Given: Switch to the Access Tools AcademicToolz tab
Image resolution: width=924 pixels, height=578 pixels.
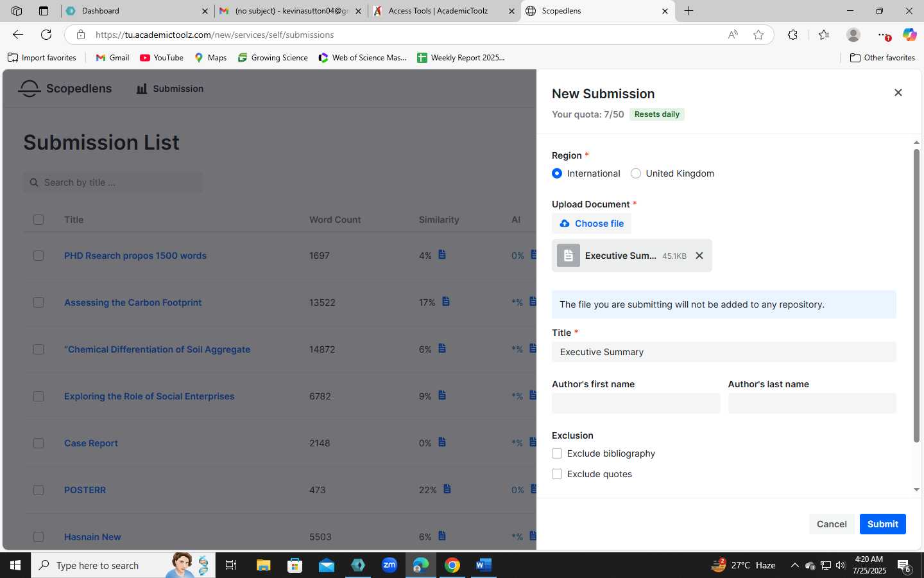Looking at the screenshot, I should point(444,11).
